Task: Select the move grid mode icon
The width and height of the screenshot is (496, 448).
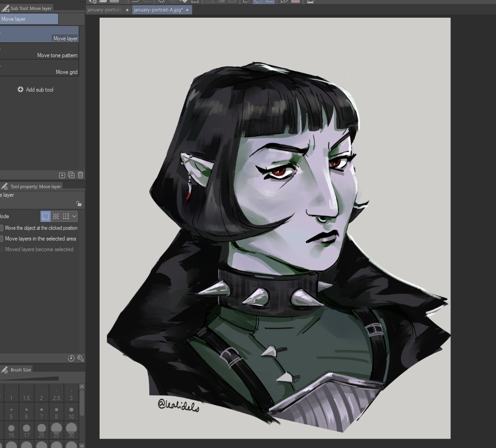Action: [66, 216]
